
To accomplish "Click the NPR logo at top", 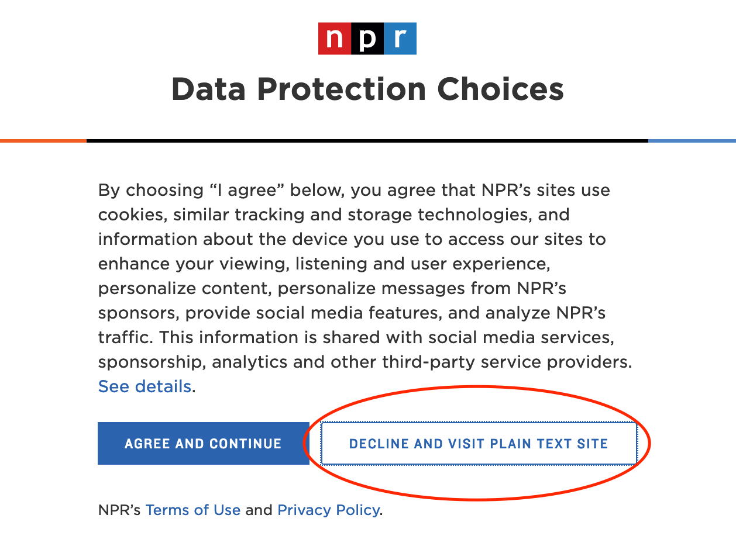I will [x=367, y=39].
